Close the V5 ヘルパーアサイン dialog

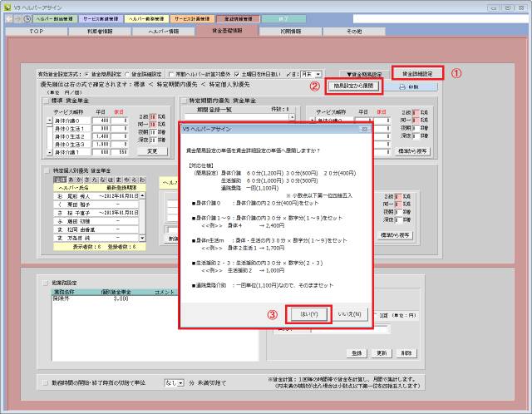coord(363,130)
